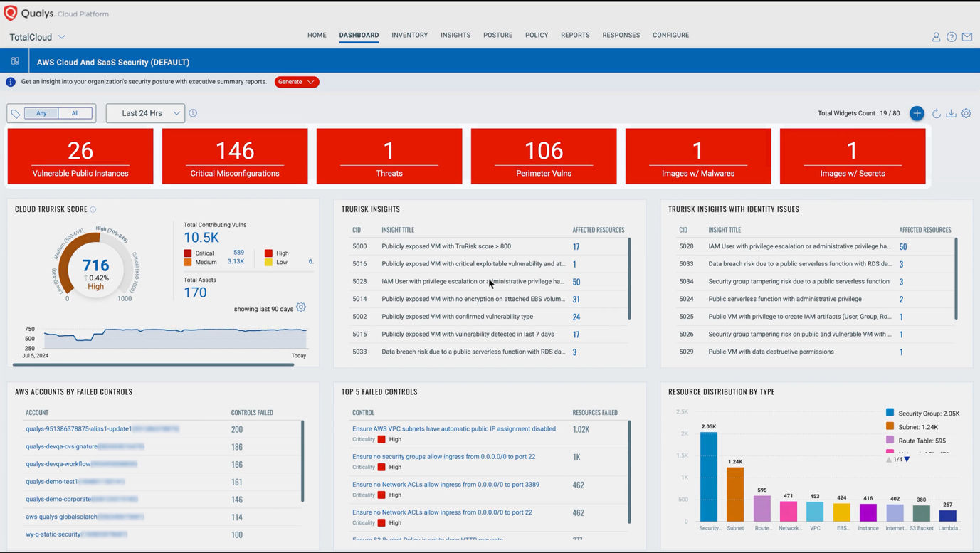980x553 pixels.
Task: Click the 3.13K Medium vulns count
Action: pyautogui.click(x=236, y=262)
